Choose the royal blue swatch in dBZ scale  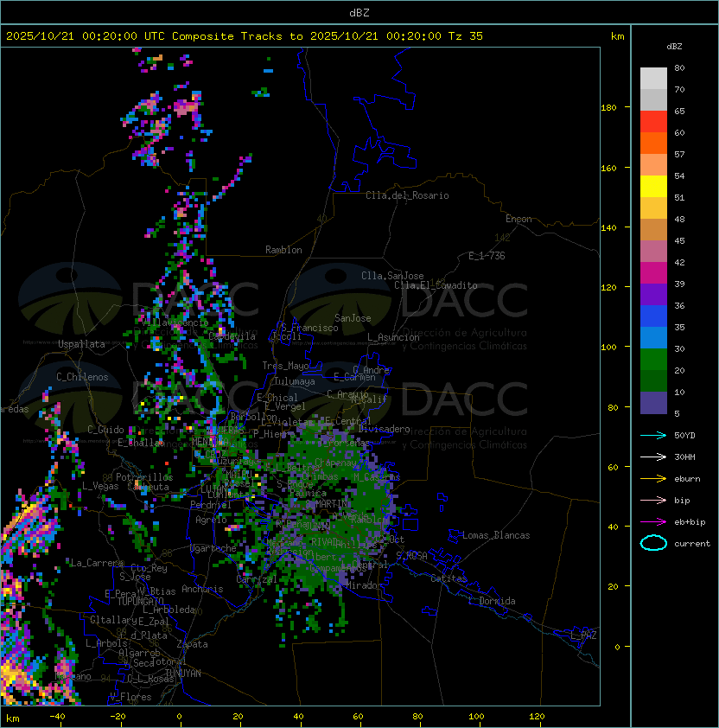(653, 316)
